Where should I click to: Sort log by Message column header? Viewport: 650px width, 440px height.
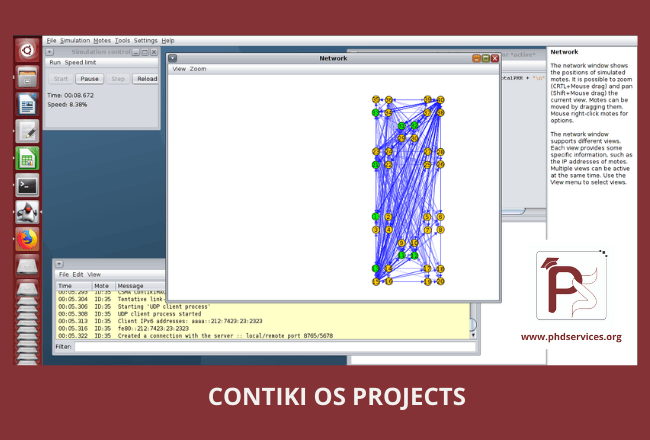pyautogui.click(x=140, y=286)
